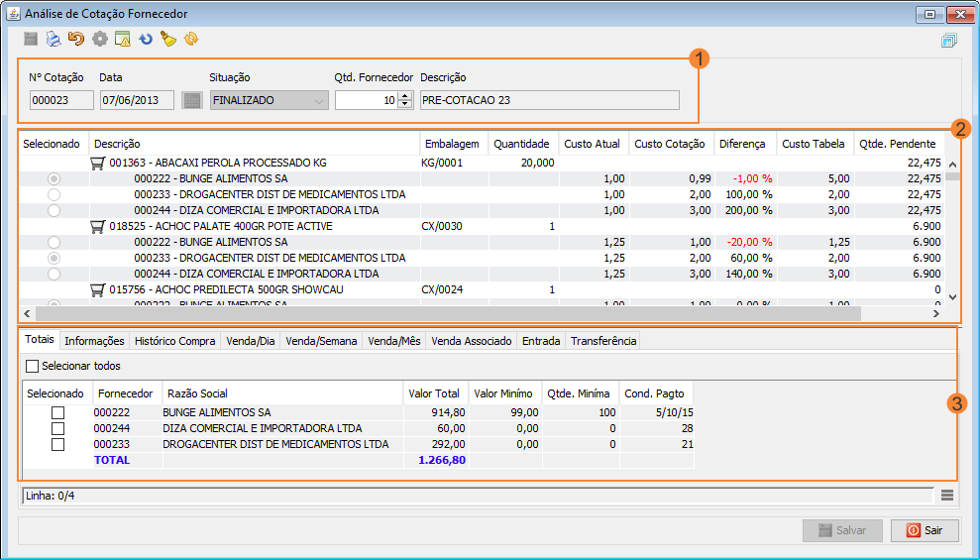Click the Data field 07/06/2013

(137, 100)
